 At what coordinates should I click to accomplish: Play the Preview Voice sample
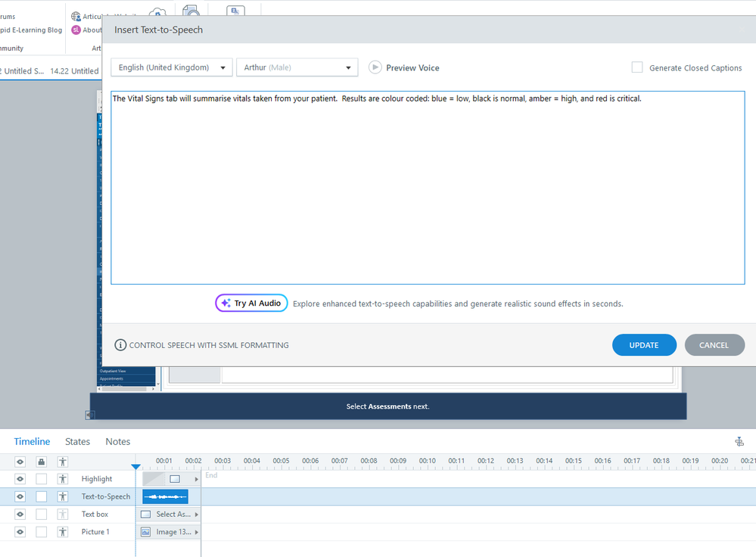[x=375, y=67]
